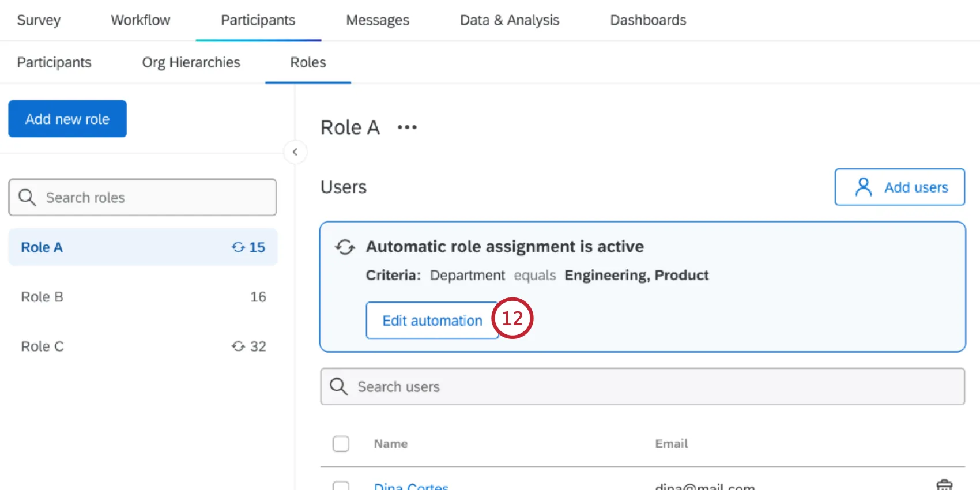Open the Dina Cortes user link

pyautogui.click(x=411, y=486)
